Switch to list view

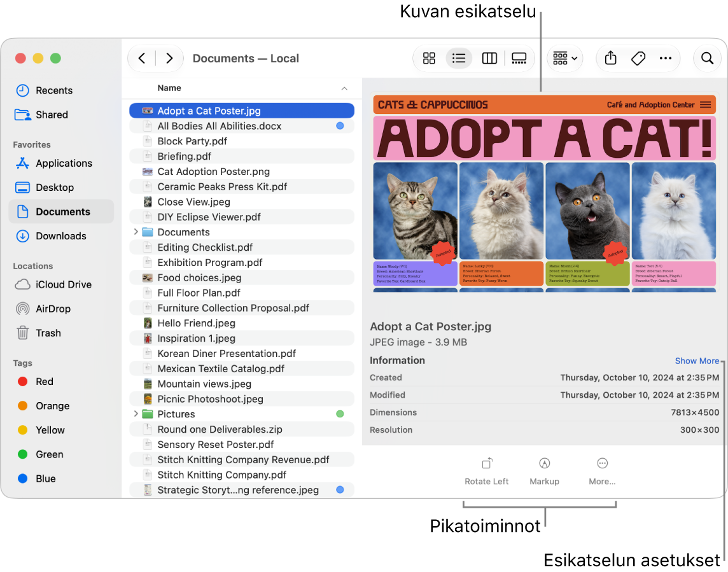[x=459, y=58]
